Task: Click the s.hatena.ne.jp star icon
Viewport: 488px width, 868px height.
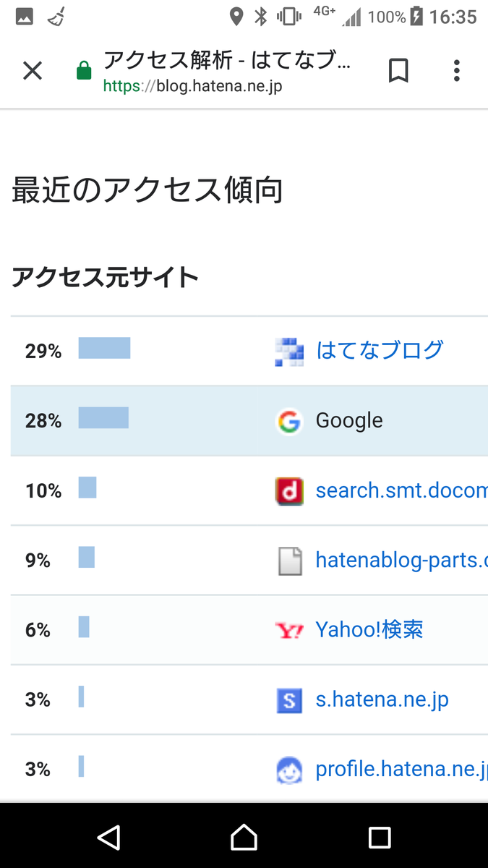Action: (x=289, y=700)
